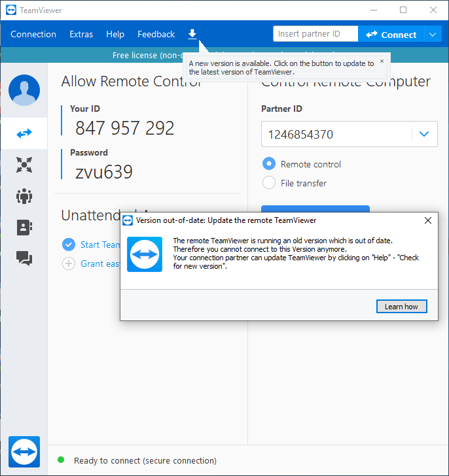Select the Remote Control sidebar arrows icon
Viewport: 449px width, 476px height.
click(24, 133)
